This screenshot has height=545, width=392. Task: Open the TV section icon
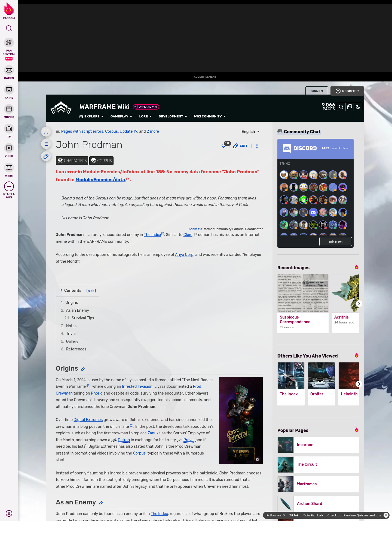coord(9,128)
